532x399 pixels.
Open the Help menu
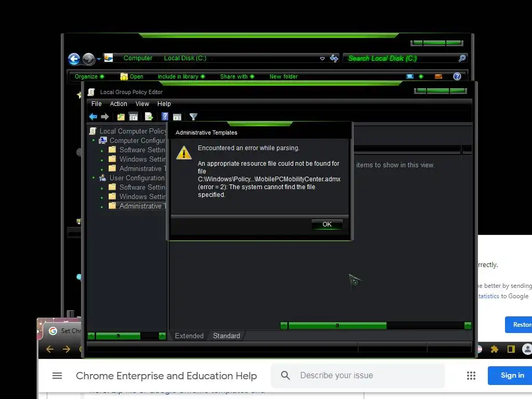tap(164, 104)
